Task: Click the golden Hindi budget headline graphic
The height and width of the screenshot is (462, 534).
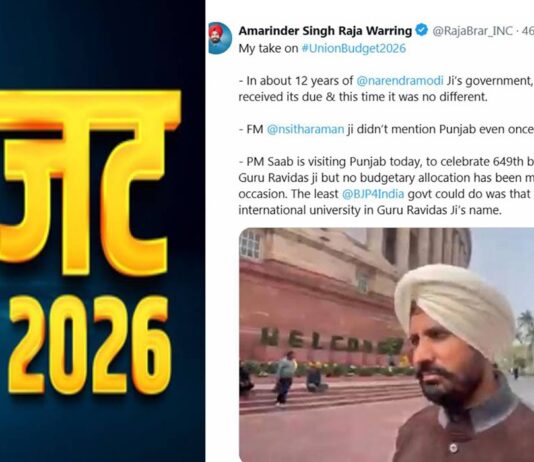Action: click(89, 182)
